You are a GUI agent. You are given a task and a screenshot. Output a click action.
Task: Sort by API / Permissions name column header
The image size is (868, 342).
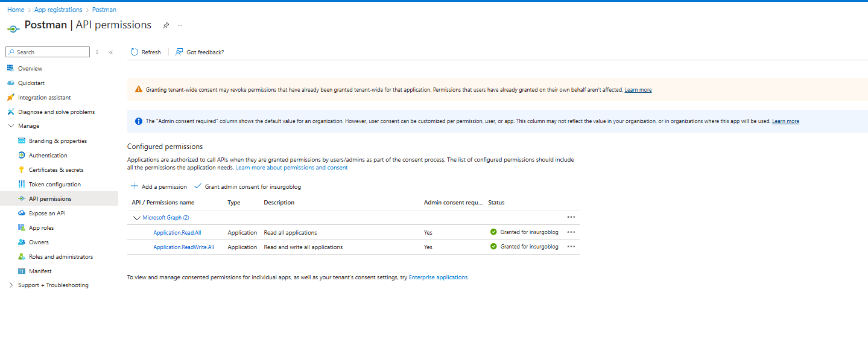pos(163,203)
